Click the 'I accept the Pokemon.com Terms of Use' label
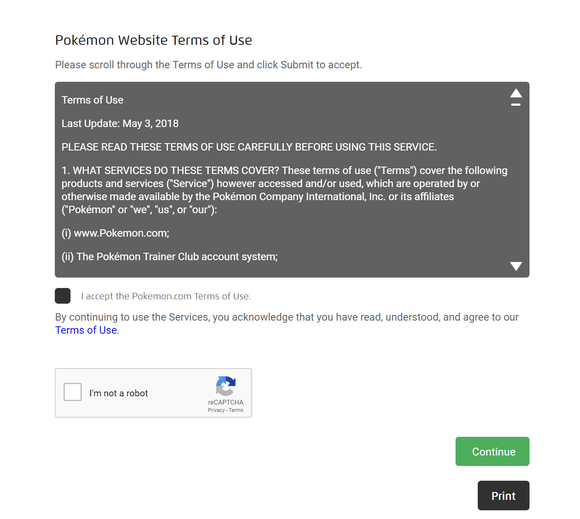This screenshot has height=519, width=580. point(166,296)
